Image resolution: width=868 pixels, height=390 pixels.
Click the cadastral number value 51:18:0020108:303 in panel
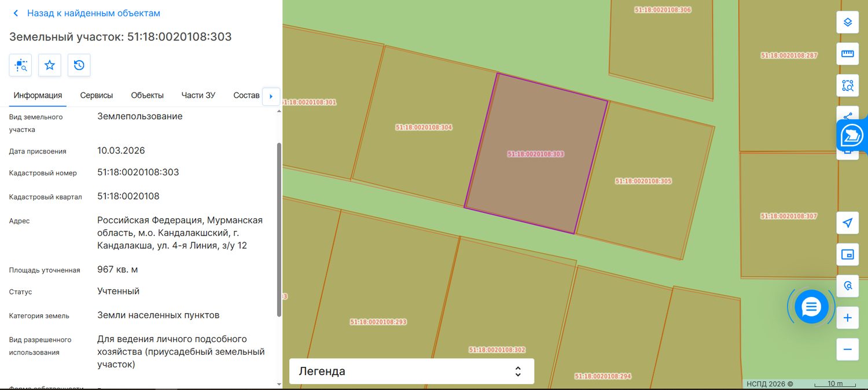(x=138, y=172)
